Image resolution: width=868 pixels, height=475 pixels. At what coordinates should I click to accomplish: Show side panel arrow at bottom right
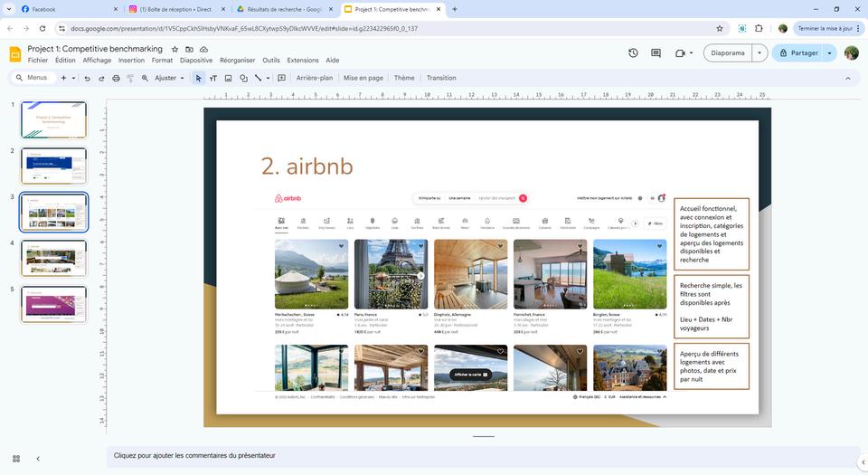click(x=863, y=462)
